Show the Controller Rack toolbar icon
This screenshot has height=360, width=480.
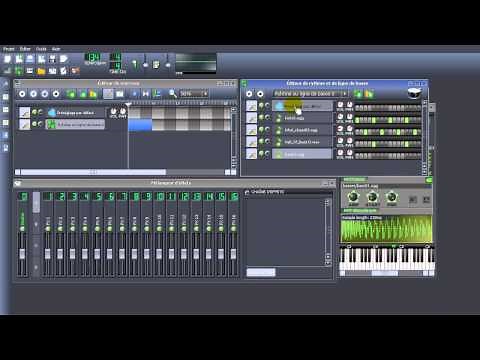coord(75,71)
